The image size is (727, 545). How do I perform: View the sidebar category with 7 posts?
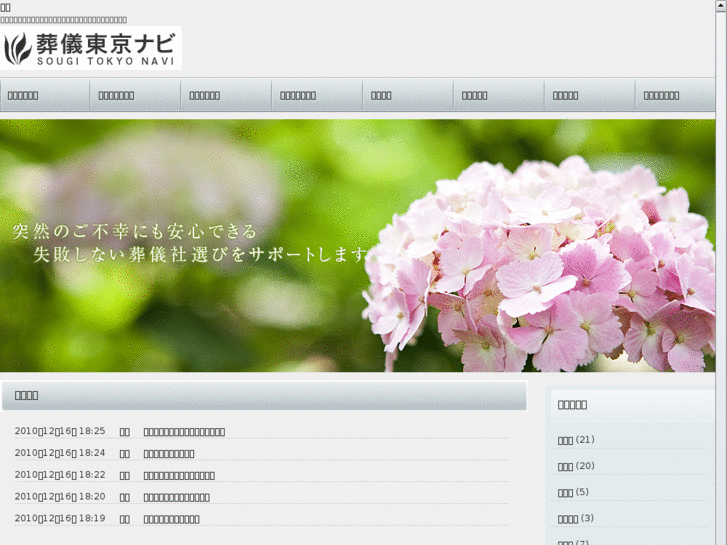coord(565,542)
